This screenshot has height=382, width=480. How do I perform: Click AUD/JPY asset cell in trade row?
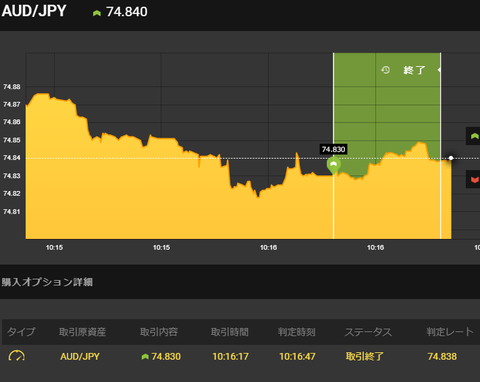coord(80,356)
